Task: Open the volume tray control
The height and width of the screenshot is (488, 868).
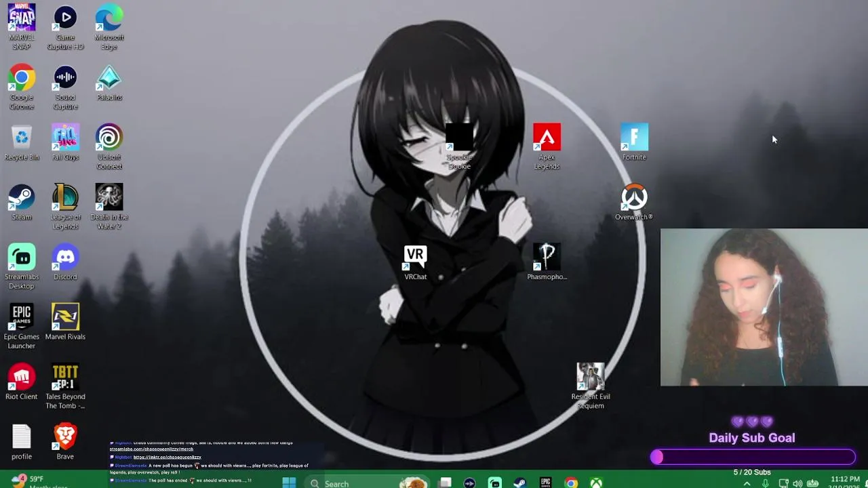Action: [797, 483]
